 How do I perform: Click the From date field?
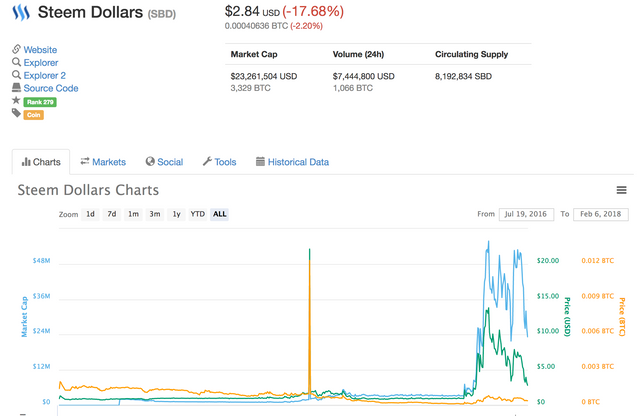525,214
